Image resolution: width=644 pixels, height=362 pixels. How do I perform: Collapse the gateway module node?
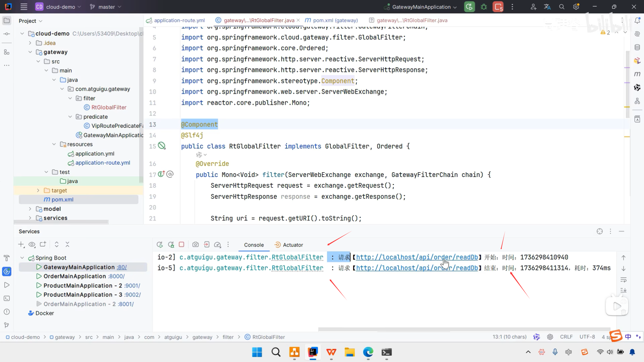pyautogui.click(x=30, y=52)
